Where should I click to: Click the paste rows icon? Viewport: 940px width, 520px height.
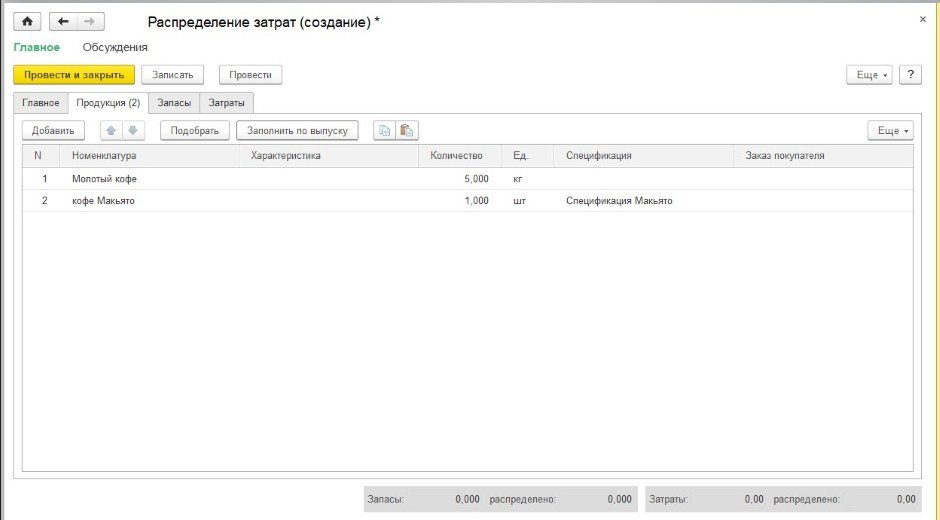pos(406,131)
